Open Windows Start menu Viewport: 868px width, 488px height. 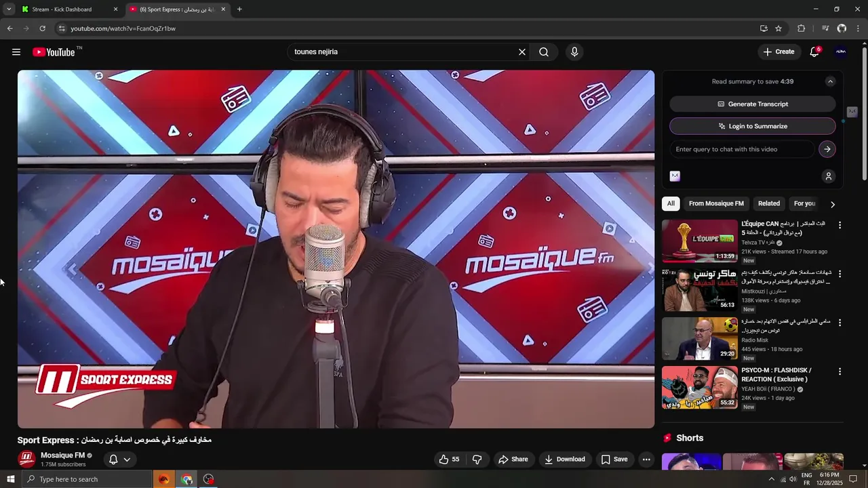point(10,479)
